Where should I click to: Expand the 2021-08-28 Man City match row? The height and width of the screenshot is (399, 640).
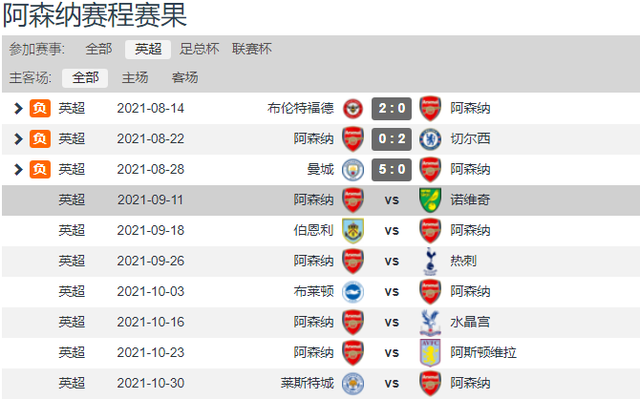18,169
